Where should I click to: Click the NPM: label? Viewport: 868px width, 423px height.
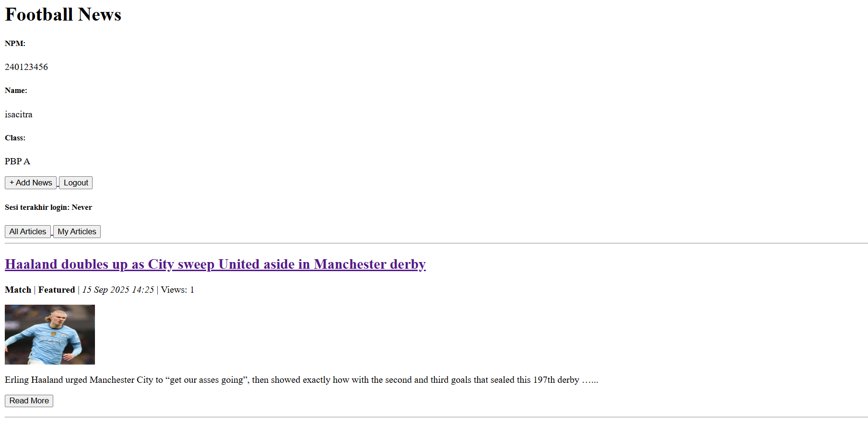tap(15, 44)
